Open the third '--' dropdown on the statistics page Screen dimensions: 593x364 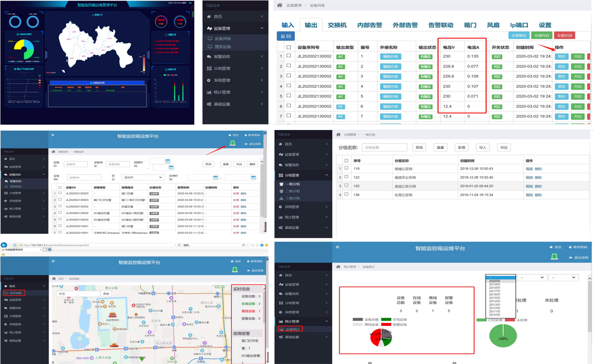tap(564, 278)
